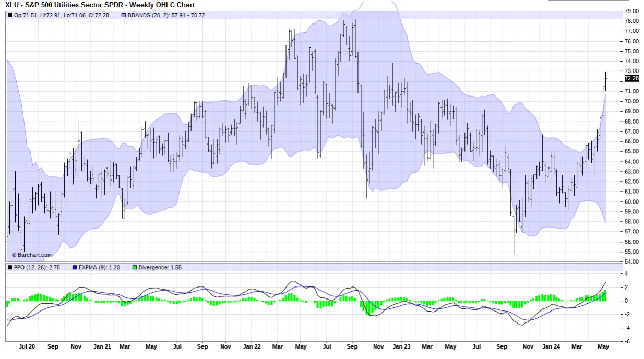Click the -4 label on PPO axis
Screen dimensions: 644x359
click(x=627, y=328)
